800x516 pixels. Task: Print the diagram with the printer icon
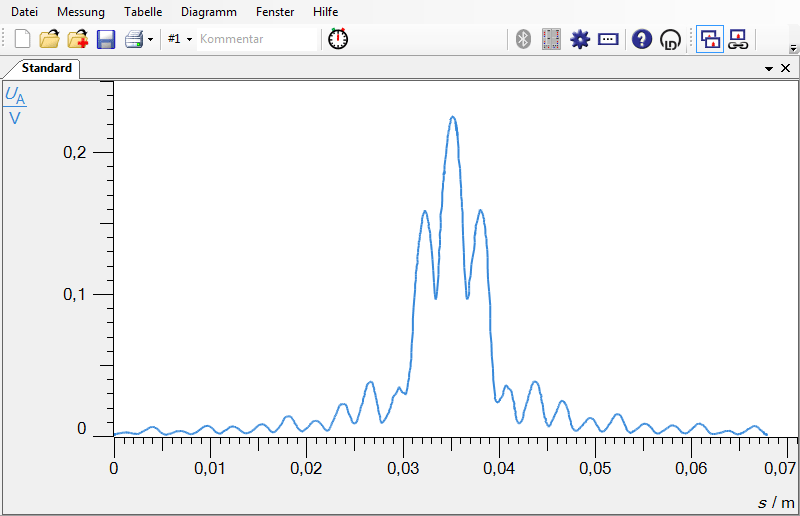[135, 39]
